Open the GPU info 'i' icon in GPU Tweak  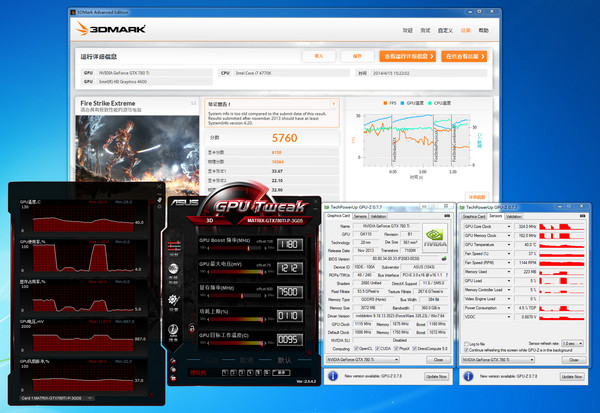(x=173, y=330)
